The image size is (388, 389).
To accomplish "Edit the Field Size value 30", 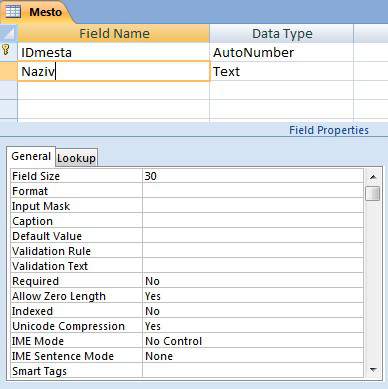I will point(253,176).
